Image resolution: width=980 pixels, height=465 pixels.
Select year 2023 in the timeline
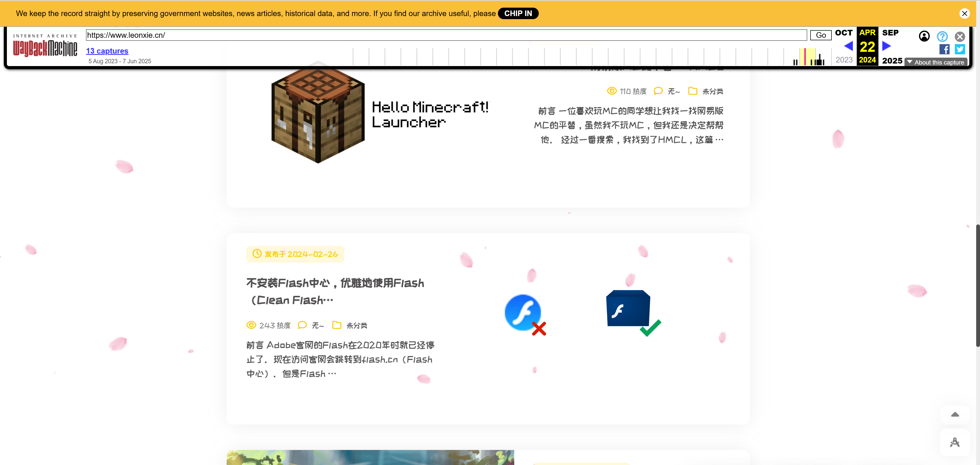tap(844, 60)
